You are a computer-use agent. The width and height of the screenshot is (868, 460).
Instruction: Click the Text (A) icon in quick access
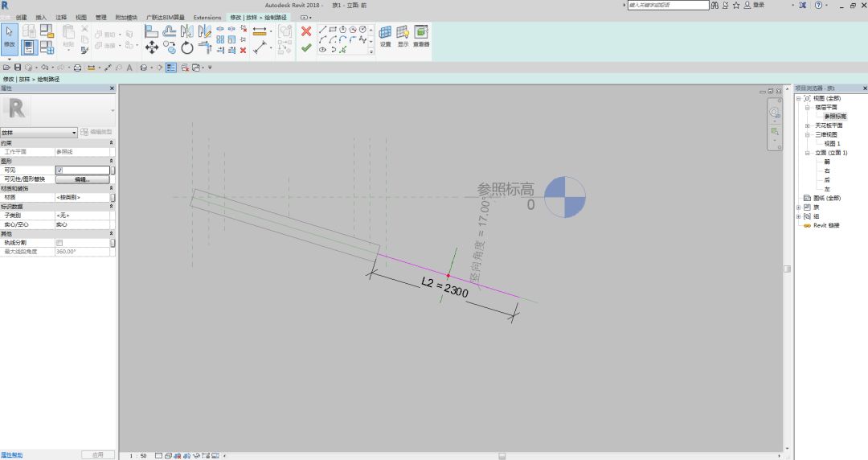[129, 68]
